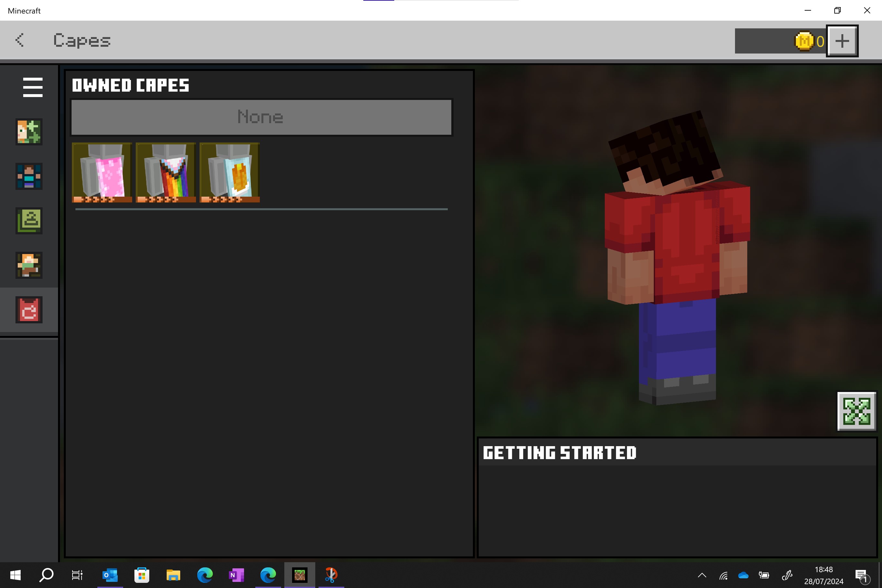
Task: Open the character creator sidebar icon
Action: tap(29, 132)
